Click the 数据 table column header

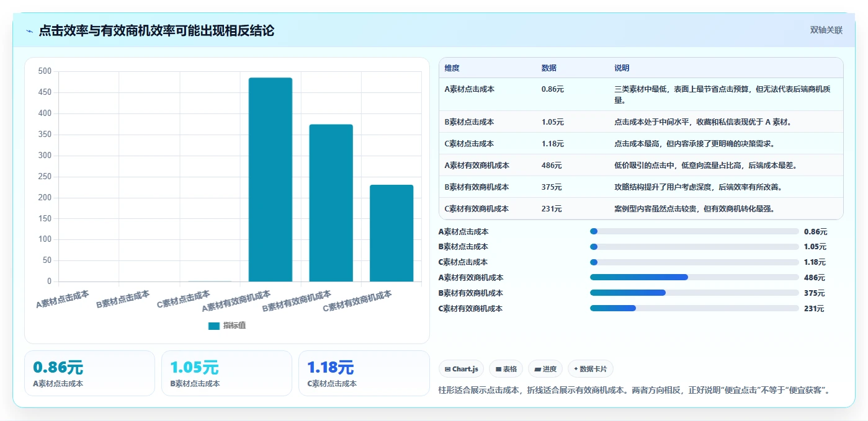click(548, 68)
